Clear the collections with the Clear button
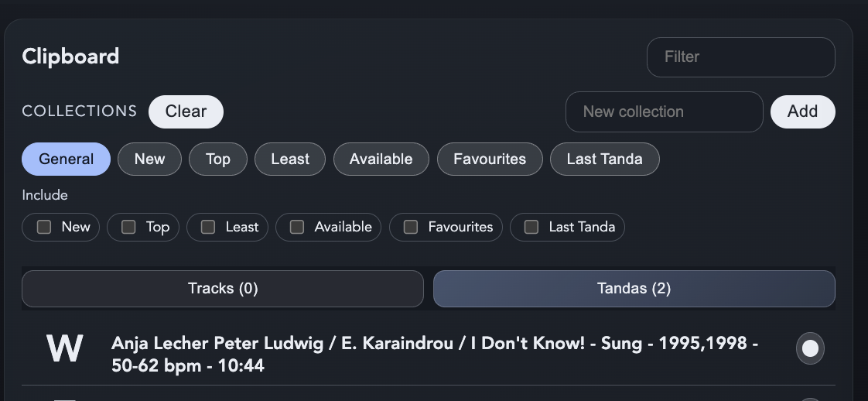The width and height of the screenshot is (868, 401). tap(186, 111)
